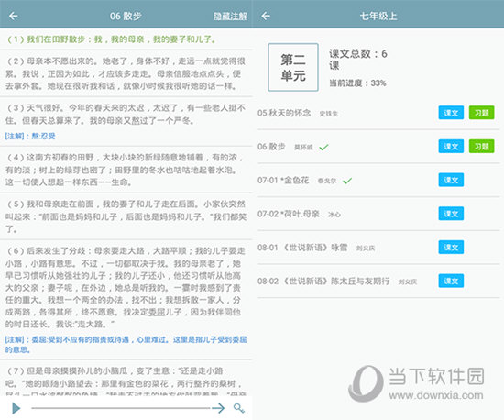Tap the annotation [注解]：熬:忍受
This screenshot has width=504, height=420.
[30, 136]
